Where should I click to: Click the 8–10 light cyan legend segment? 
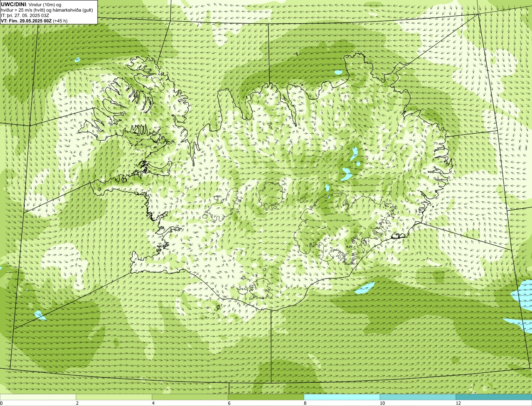[x=342, y=397]
